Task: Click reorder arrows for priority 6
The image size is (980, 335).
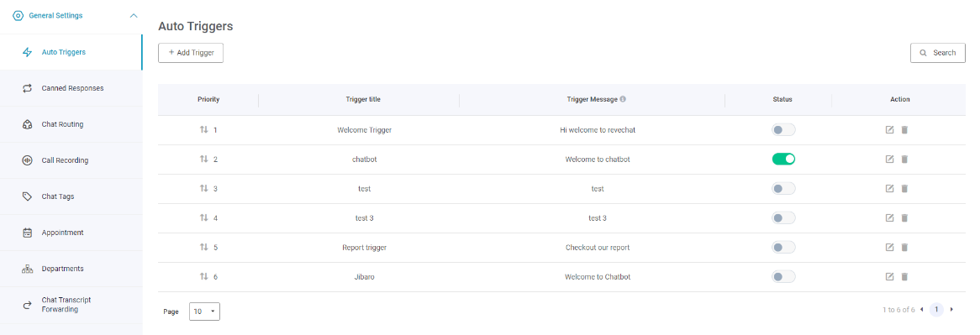Action: (203, 276)
